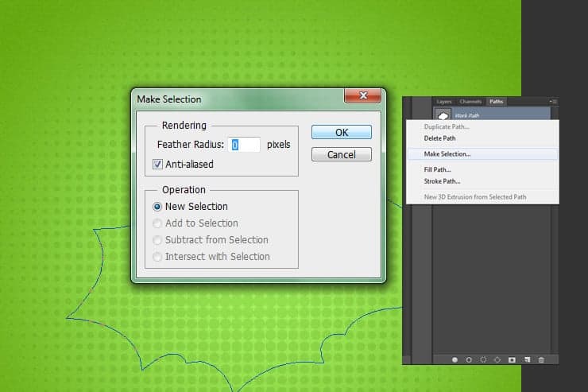Confirm the dialog with OK button

click(342, 132)
